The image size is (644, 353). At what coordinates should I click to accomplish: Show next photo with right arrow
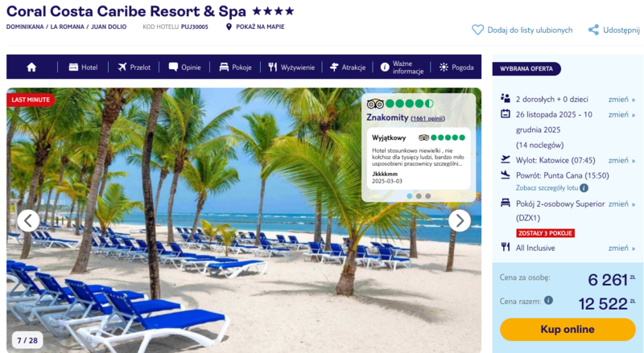pyautogui.click(x=459, y=221)
